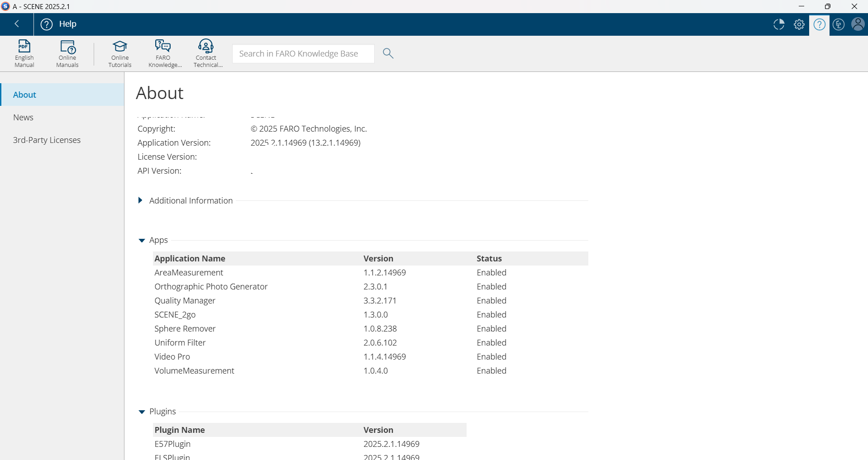Collapse the Plugins section

(x=142, y=412)
